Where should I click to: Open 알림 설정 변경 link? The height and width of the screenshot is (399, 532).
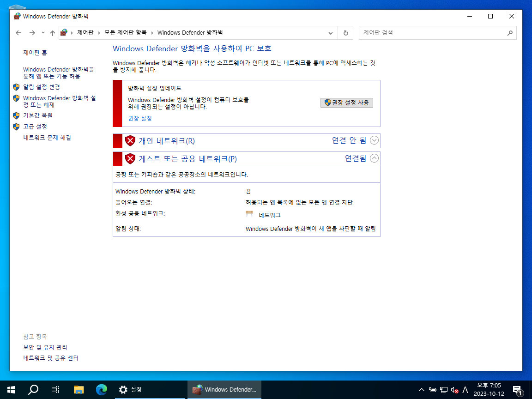[42, 87]
